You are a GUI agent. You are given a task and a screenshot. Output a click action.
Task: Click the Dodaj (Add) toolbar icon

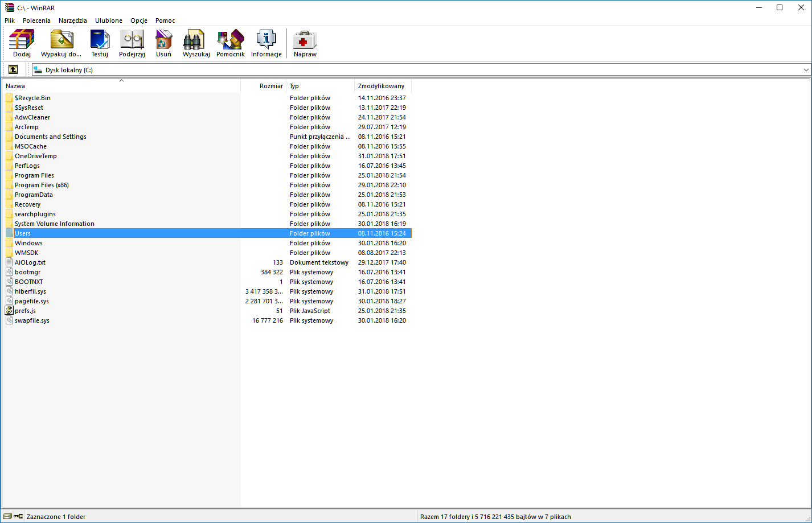pyautogui.click(x=22, y=43)
